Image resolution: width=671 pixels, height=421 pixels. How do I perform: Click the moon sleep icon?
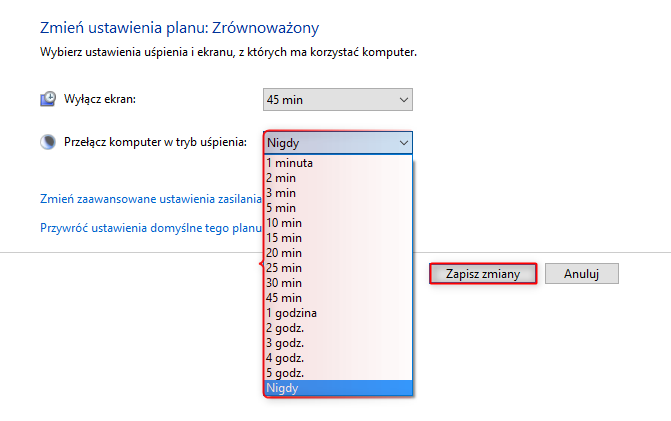48,142
